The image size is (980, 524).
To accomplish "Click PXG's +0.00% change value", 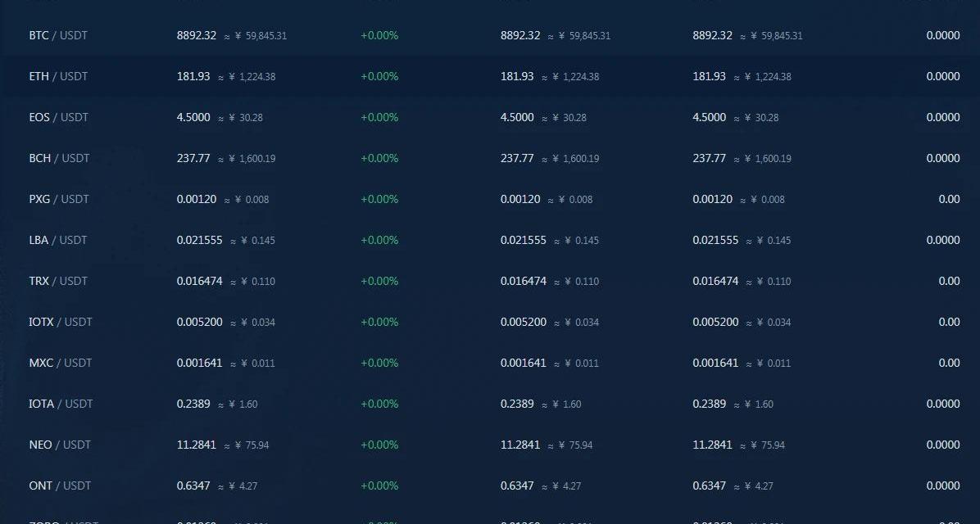I will [379, 199].
